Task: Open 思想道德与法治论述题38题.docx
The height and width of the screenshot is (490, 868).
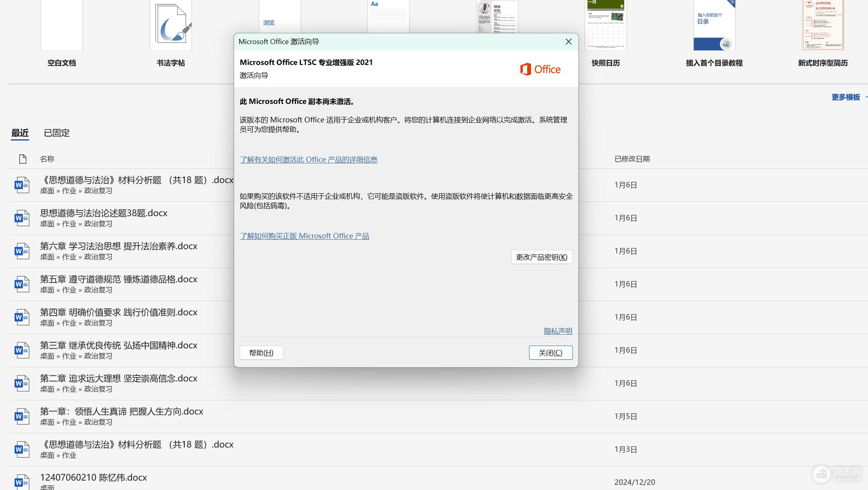Action: [104, 213]
